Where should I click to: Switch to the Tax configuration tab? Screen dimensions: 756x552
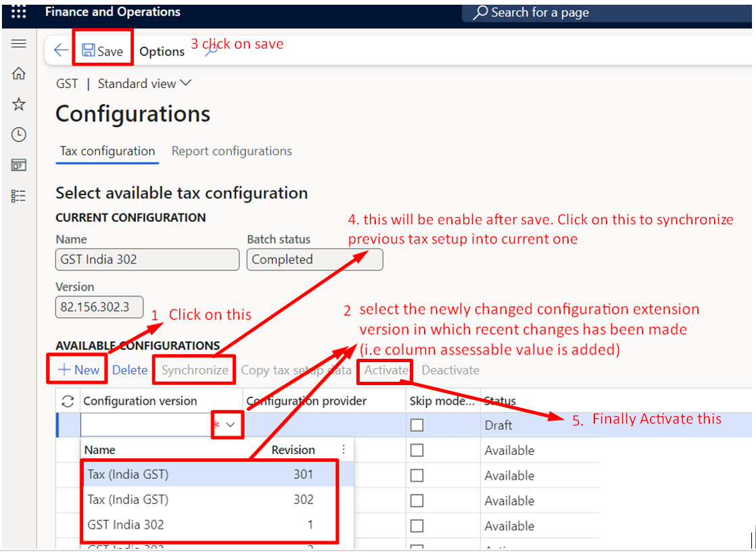[x=107, y=151]
